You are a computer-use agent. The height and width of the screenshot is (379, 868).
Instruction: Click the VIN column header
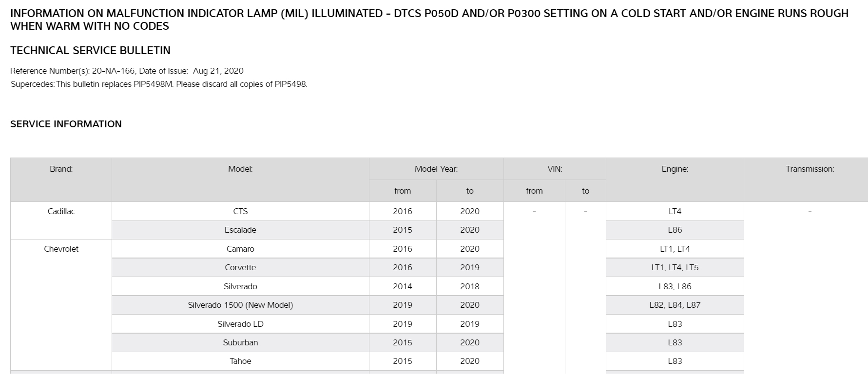tap(555, 169)
